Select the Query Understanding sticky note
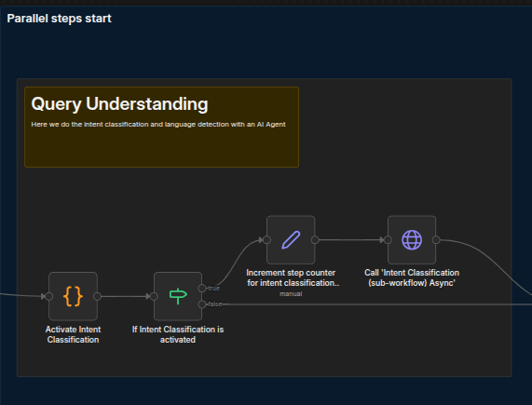Screen dimensions: 532x405 [161, 128]
